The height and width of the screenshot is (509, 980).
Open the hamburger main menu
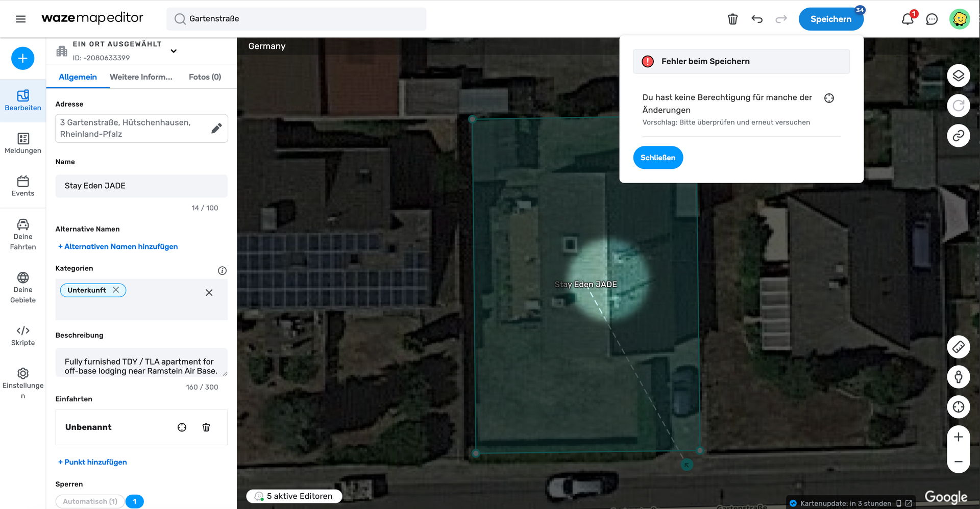coord(20,19)
